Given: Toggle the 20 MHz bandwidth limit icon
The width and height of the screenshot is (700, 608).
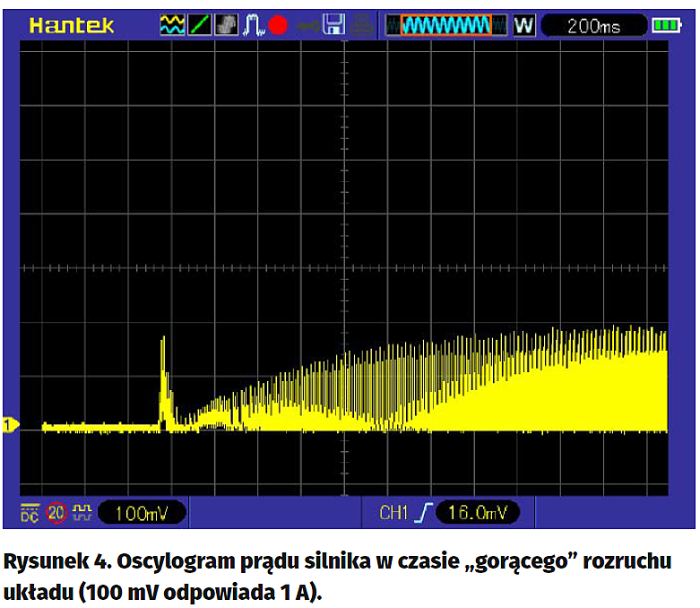Looking at the screenshot, I should [56, 513].
